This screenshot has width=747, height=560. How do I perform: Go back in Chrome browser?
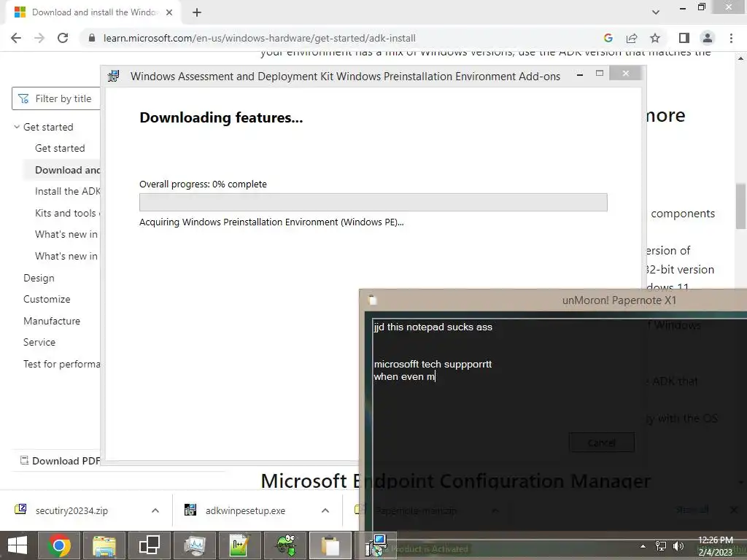click(x=16, y=38)
